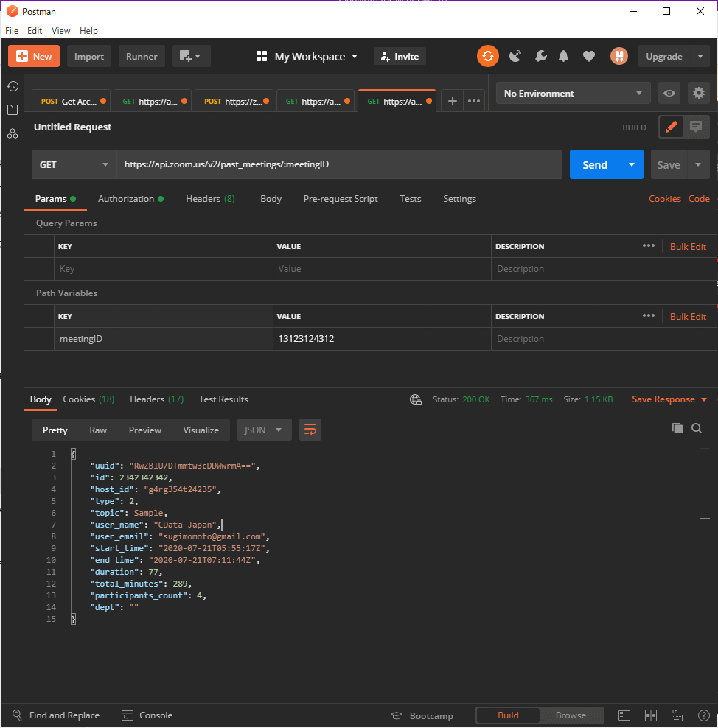Open the Runner button
This screenshot has width=718, height=728.
click(142, 56)
